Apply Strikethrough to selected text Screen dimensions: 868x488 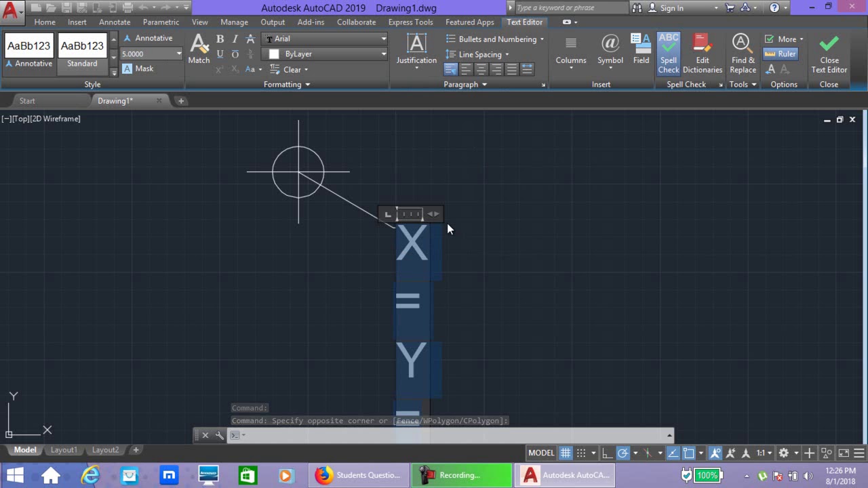[x=250, y=39]
